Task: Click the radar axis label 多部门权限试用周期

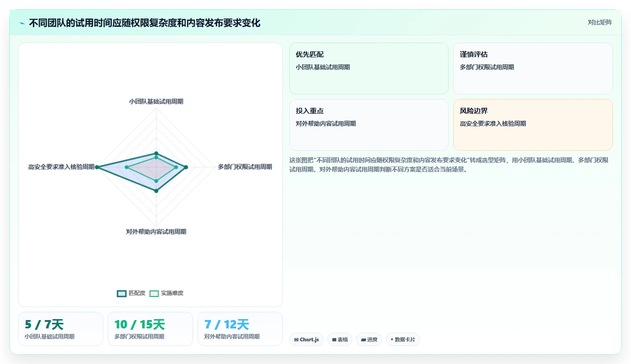Action: pyautogui.click(x=245, y=167)
